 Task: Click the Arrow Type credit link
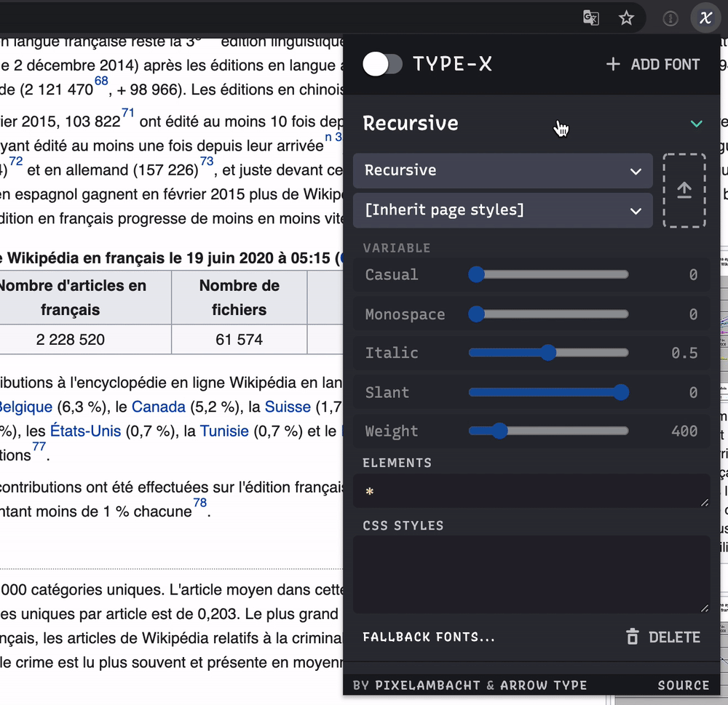[x=543, y=685]
